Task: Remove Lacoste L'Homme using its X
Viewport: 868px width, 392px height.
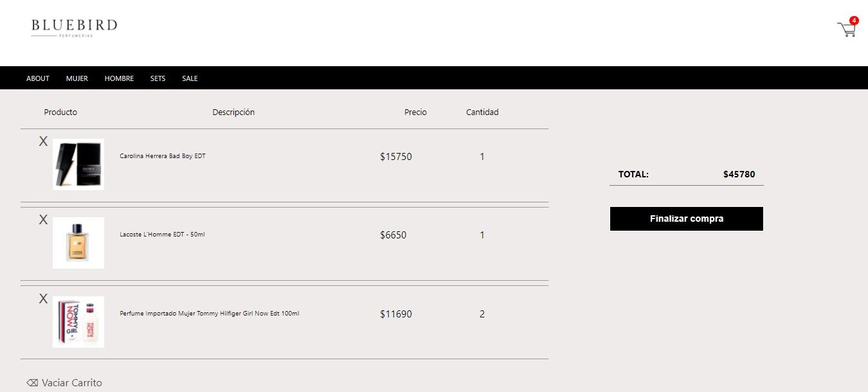Action: click(43, 219)
